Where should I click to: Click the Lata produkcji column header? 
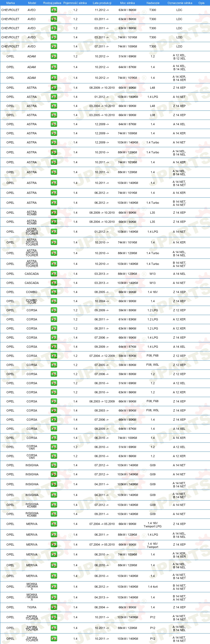102,3
